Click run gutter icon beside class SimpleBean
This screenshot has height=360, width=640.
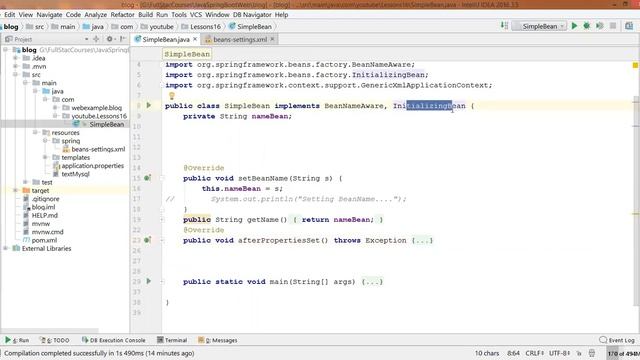[149, 105]
